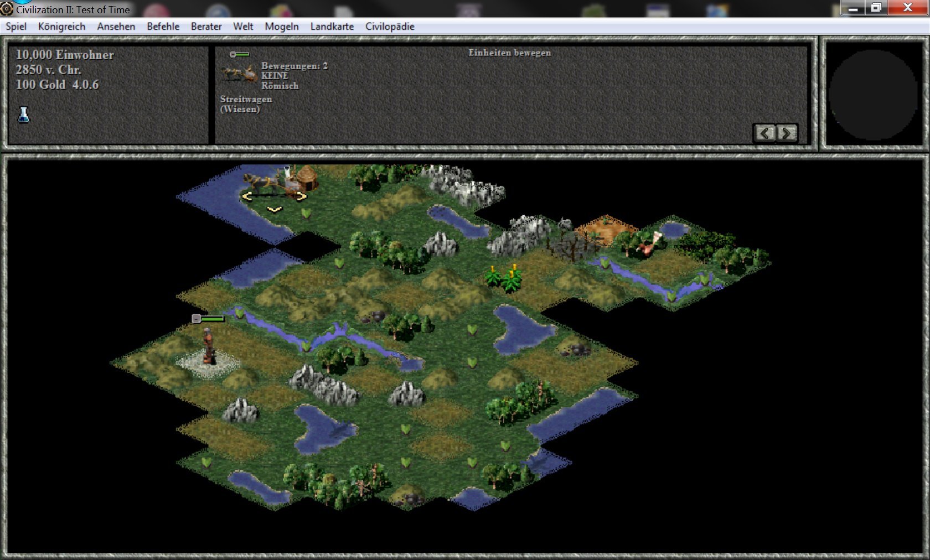The image size is (930, 560).
Task: Click the science flask research icon
Action: point(23,115)
